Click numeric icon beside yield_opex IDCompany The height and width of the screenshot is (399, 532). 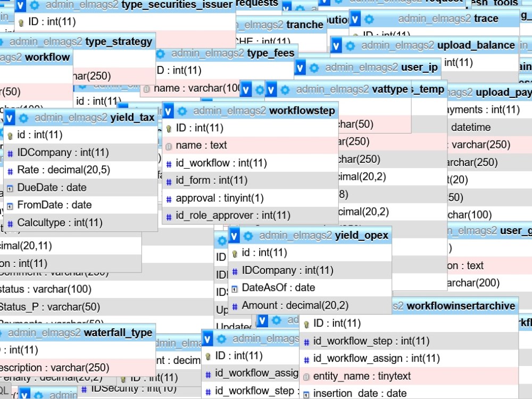point(235,271)
